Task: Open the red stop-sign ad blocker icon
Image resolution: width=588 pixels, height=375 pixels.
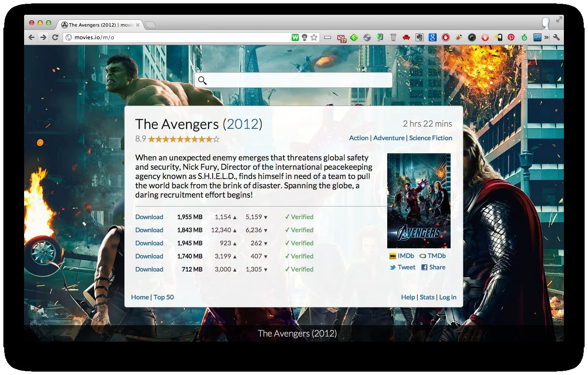Action: (x=446, y=37)
